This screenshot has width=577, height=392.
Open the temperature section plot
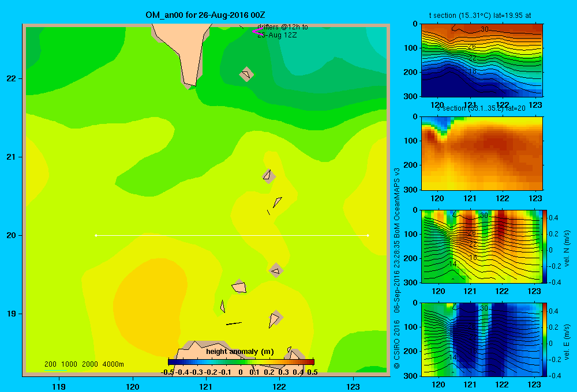click(482, 60)
